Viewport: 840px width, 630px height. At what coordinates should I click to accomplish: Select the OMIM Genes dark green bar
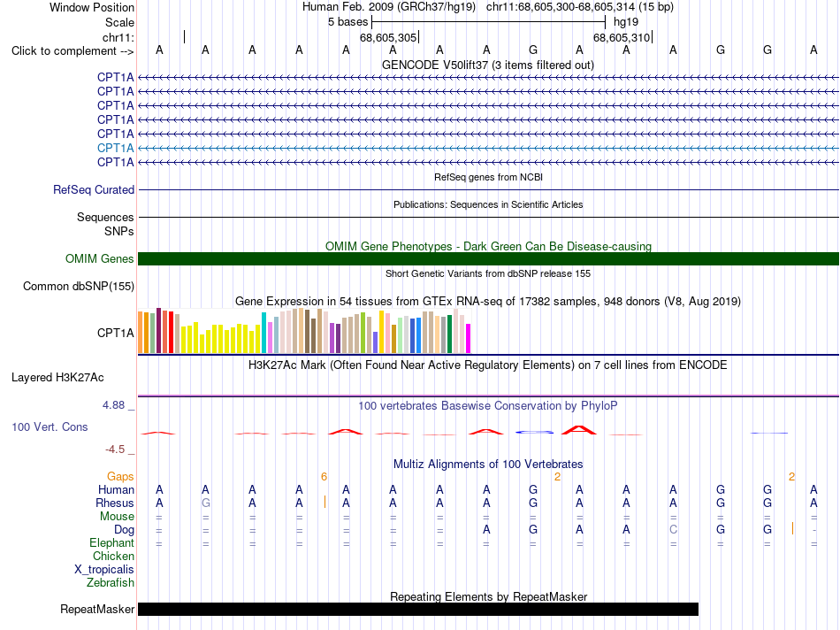click(488, 259)
